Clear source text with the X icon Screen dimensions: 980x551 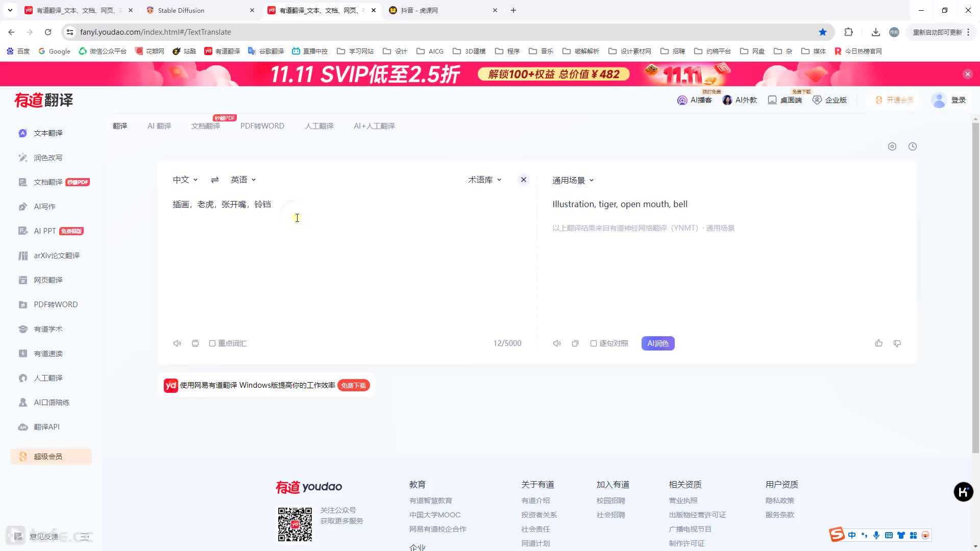523,180
